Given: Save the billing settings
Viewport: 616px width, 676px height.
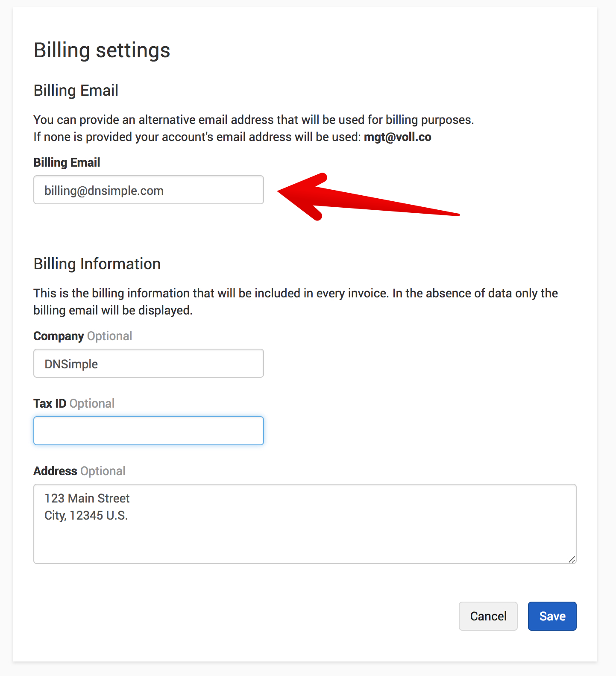Looking at the screenshot, I should click(552, 616).
